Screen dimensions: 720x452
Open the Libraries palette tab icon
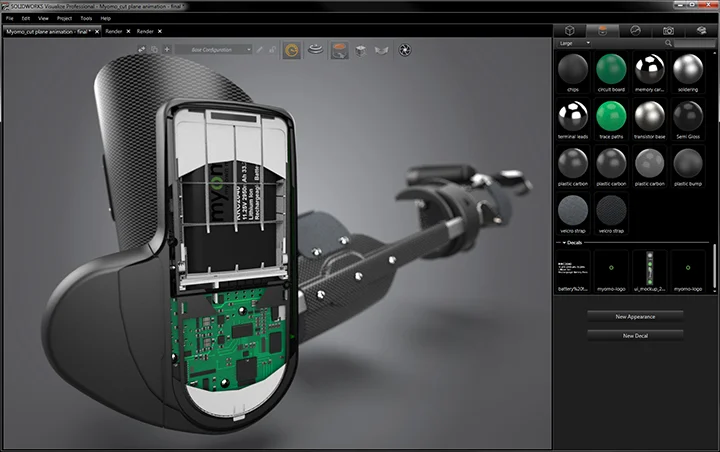[701, 31]
